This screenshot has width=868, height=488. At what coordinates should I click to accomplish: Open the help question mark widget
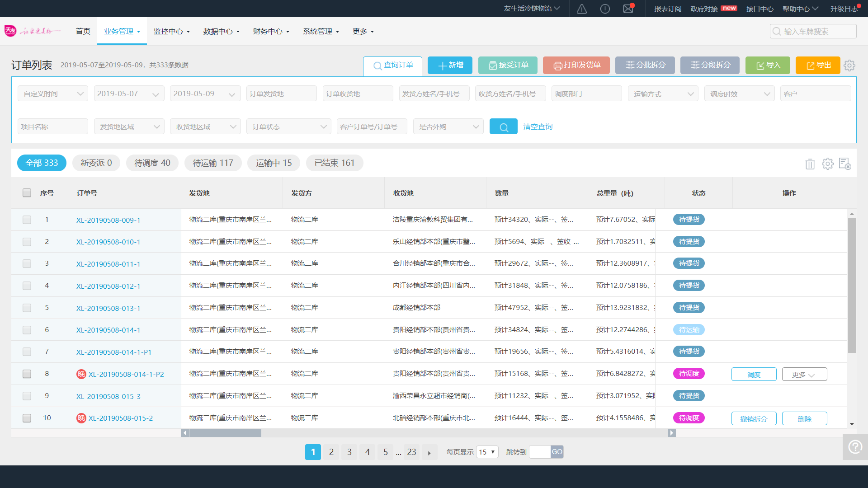[x=855, y=447]
